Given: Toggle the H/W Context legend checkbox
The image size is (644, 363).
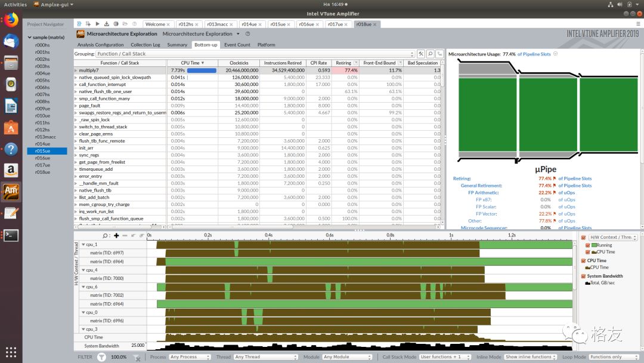Looking at the screenshot, I should (583, 237).
